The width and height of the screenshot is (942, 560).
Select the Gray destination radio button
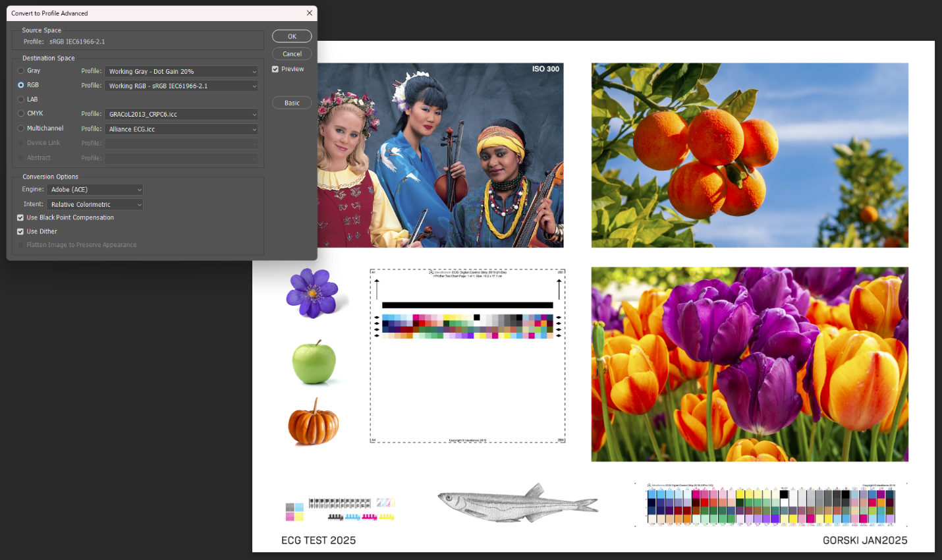[21, 70]
